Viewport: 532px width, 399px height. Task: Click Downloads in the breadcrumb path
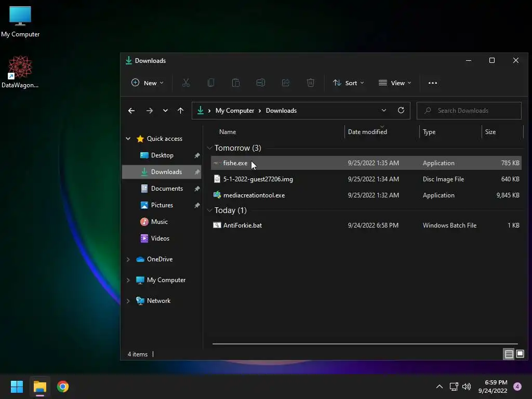(x=281, y=111)
